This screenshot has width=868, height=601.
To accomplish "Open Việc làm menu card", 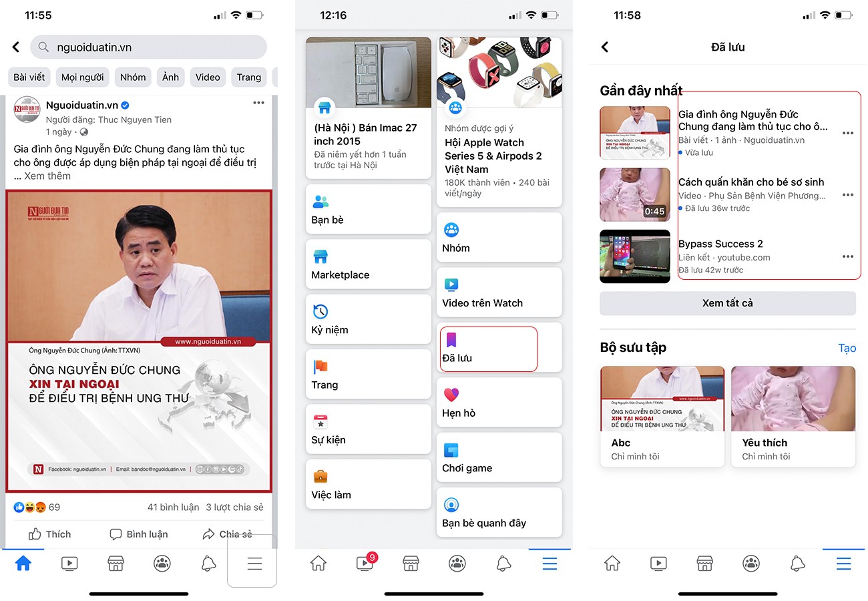I will pyautogui.click(x=369, y=484).
